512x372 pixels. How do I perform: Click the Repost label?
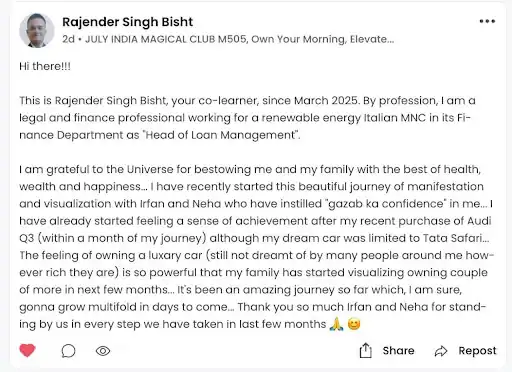(477, 351)
